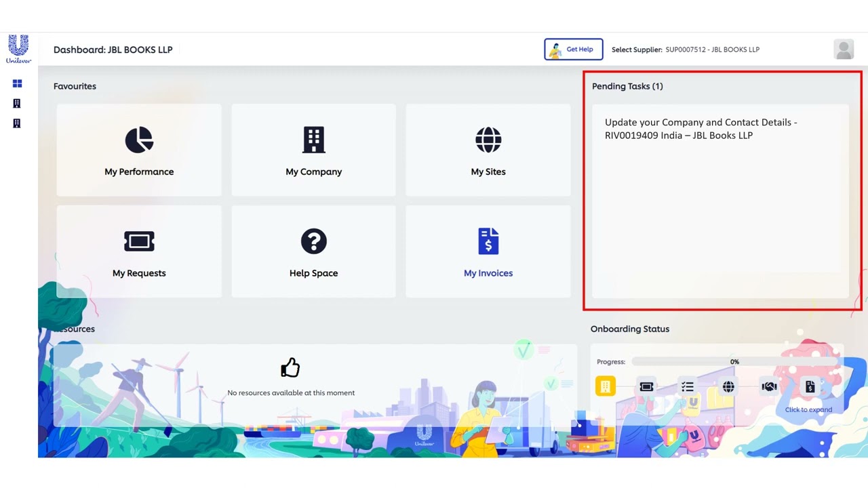Click the Unilever logo
868x488 pixels.
point(18,49)
